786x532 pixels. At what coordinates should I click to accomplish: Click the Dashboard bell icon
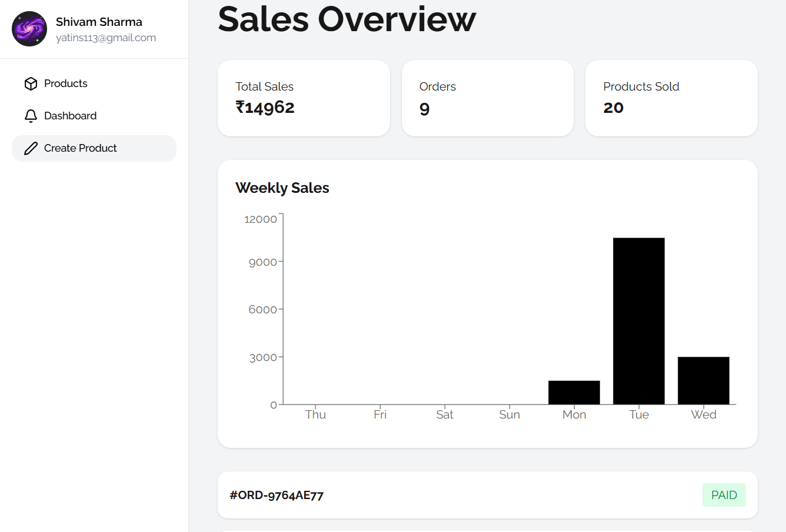coord(31,116)
